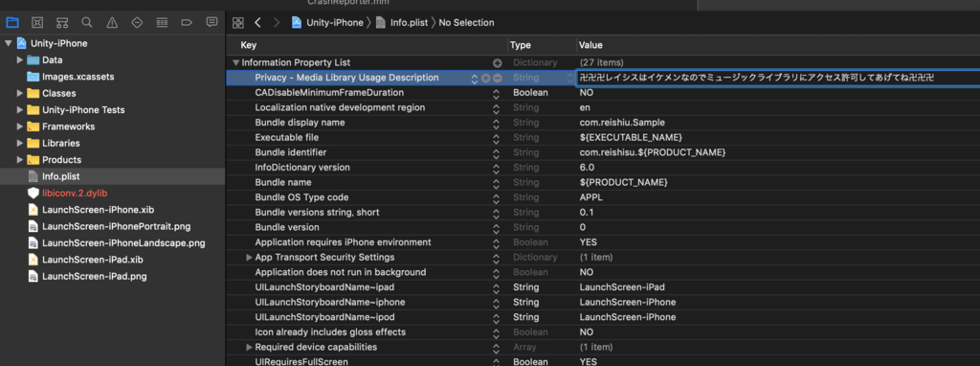
Task: Open key stepper for Bundle identifier
Action: [497, 153]
